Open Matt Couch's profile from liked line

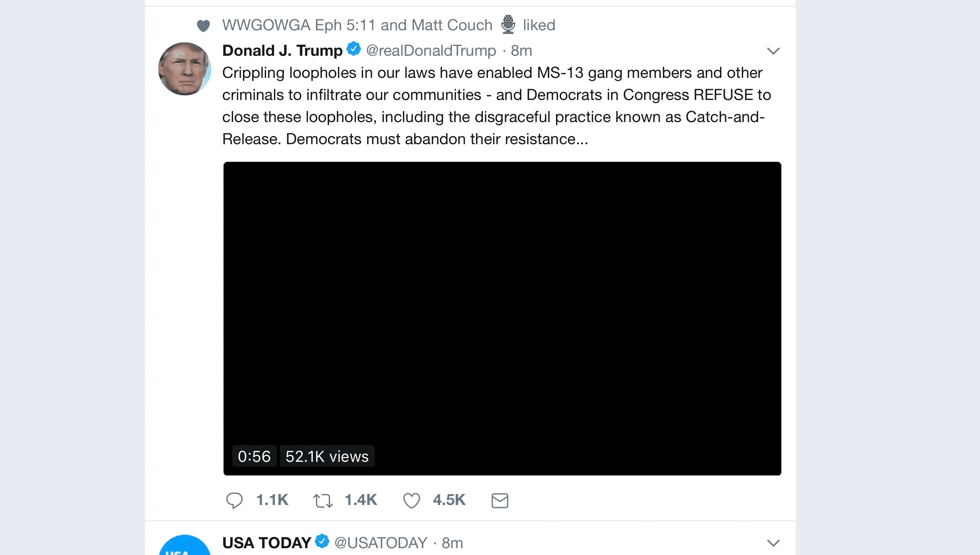click(x=452, y=25)
